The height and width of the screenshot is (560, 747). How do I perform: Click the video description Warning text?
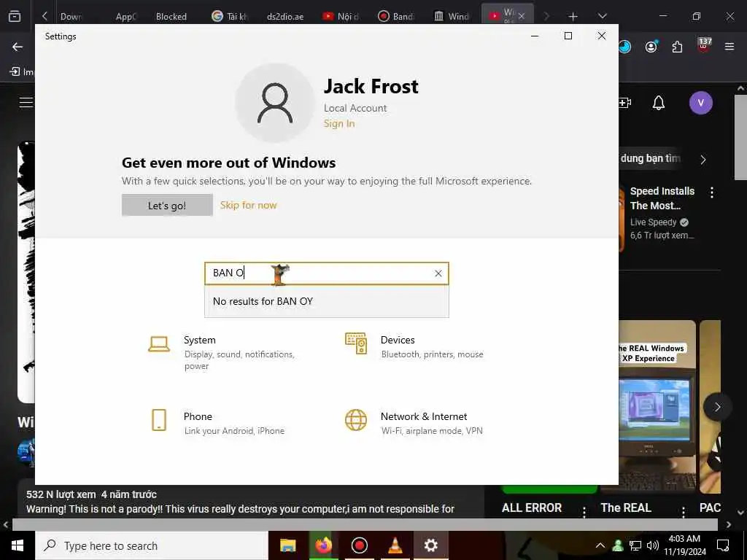240,509
